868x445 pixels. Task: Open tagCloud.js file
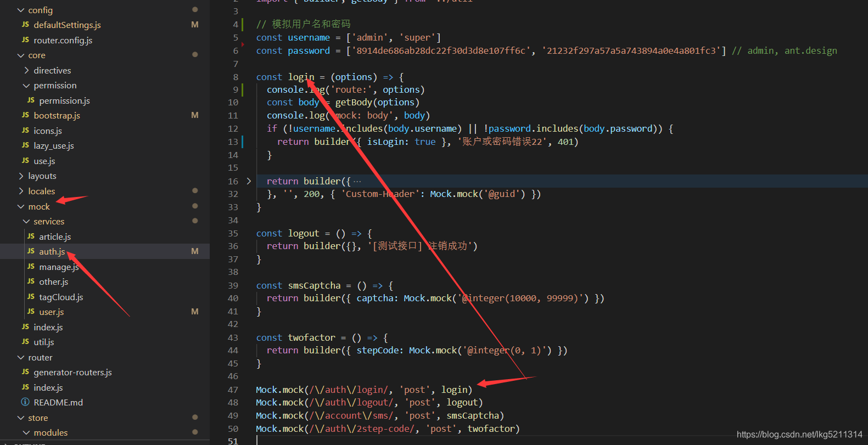coord(61,297)
